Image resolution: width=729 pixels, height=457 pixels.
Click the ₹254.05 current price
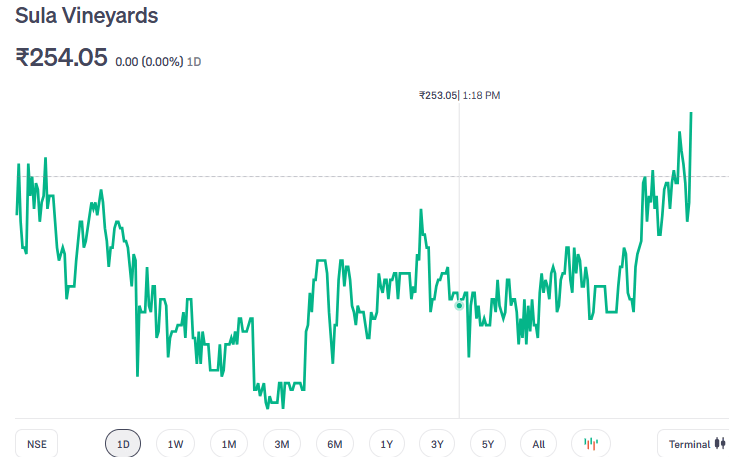[x=61, y=58]
